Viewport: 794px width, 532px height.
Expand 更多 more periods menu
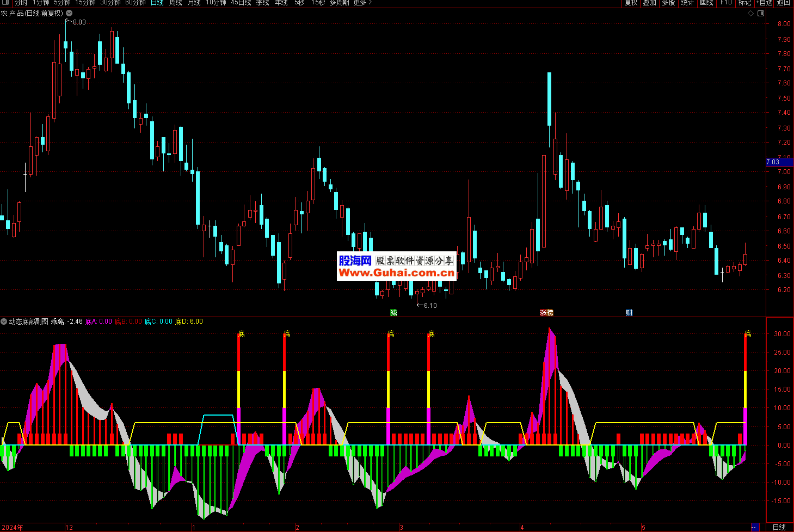(x=362, y=3)
